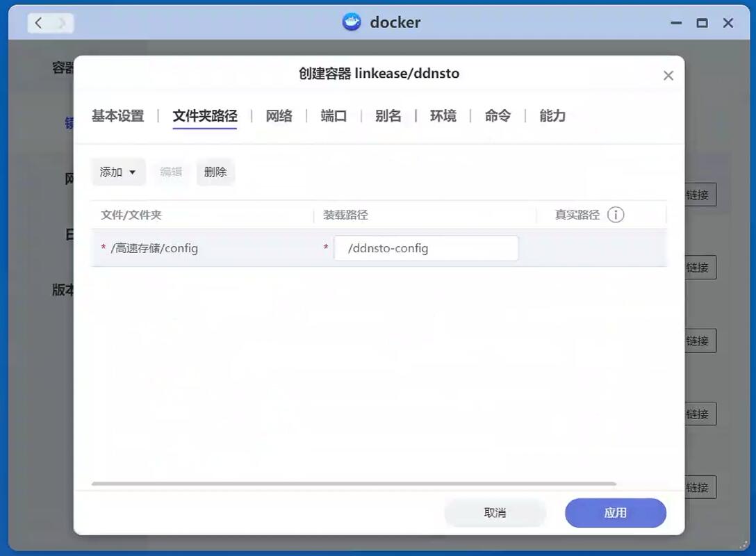The height and width of the screenshot is (556, 756).
Task: Maximize the docker window
Action: tap(702, 23)
